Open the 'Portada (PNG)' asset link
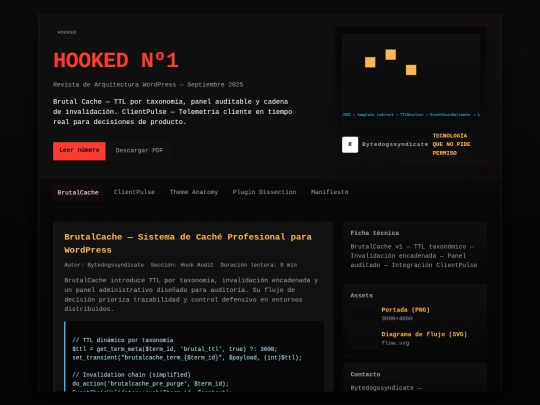 (x=405, y=310)
